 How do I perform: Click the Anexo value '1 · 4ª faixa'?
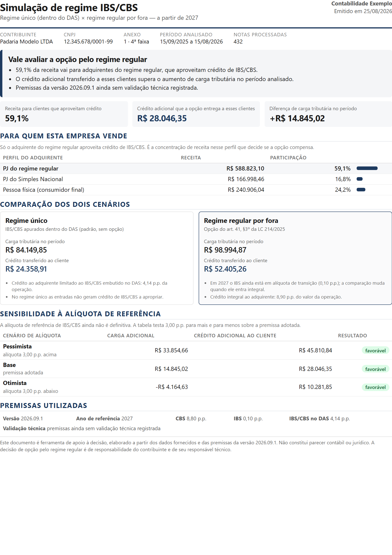[x=136, y=42]
